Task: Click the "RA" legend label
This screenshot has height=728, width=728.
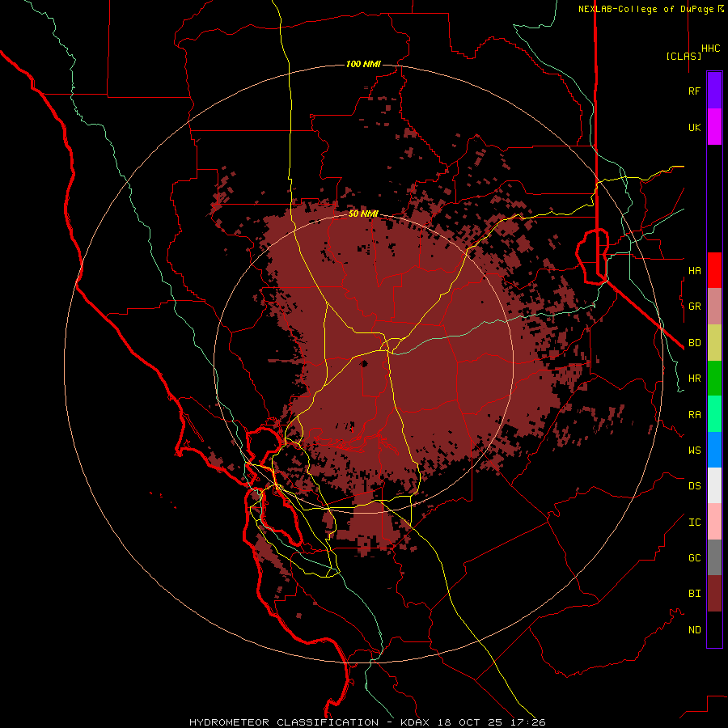Action: pos(694,415)
